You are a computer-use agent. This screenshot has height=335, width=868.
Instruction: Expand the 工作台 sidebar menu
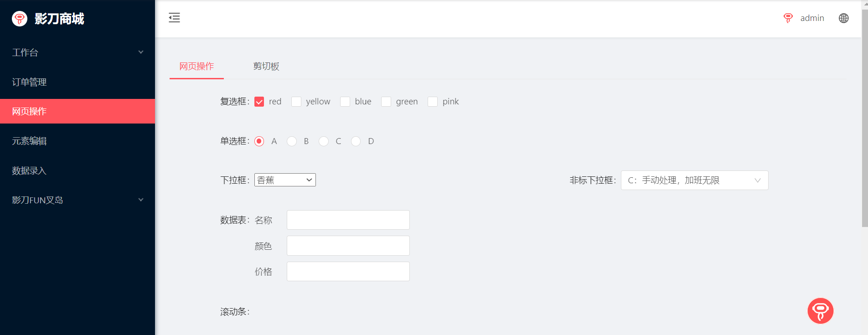pyautogui.click(x=77, y=52)
